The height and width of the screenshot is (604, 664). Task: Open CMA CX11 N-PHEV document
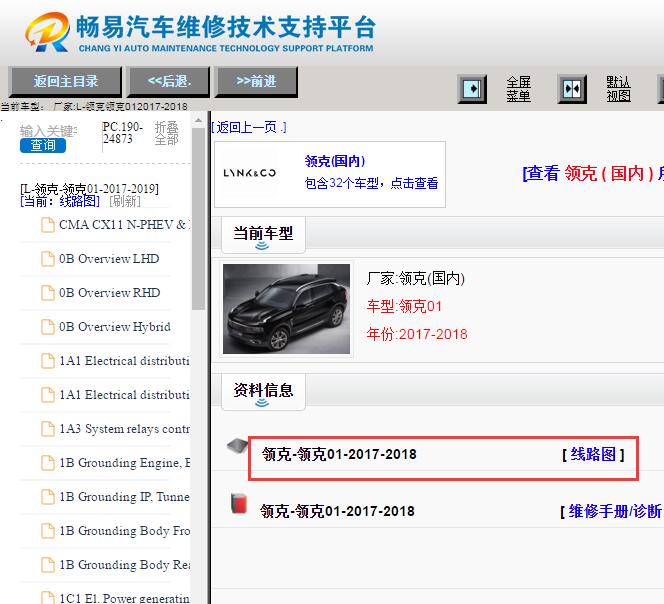click(x=124, y=224)
